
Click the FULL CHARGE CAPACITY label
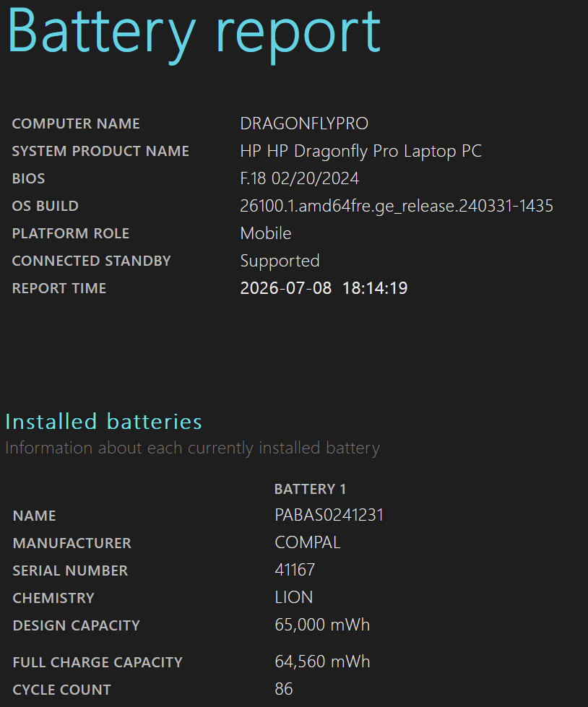click(x=98, y=662)
